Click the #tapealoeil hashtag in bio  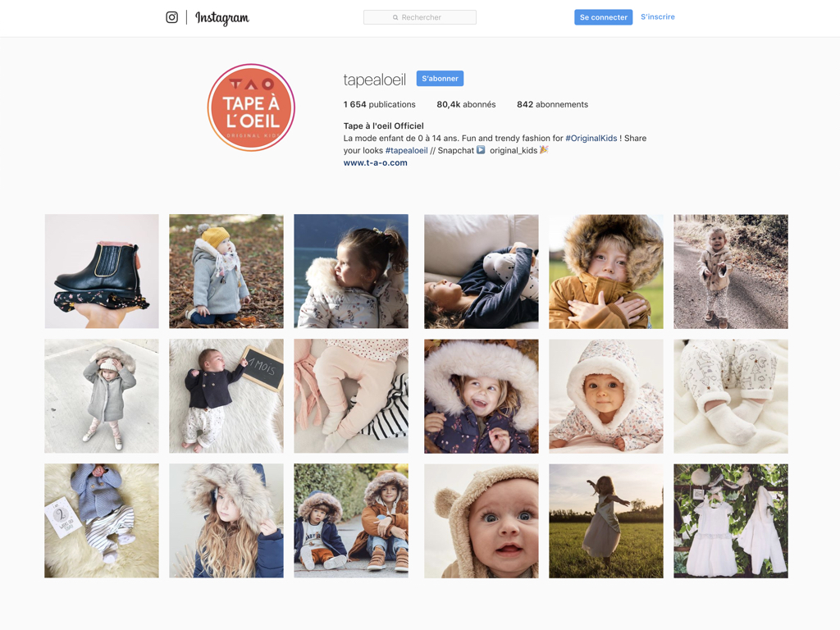(x=406, y=151)
